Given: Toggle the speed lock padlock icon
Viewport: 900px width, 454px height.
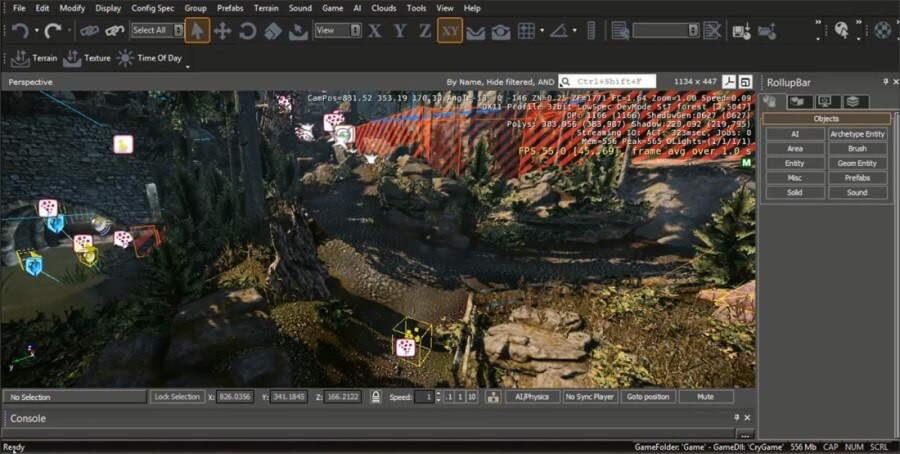Looking at the screenshot, I should 375,397.
